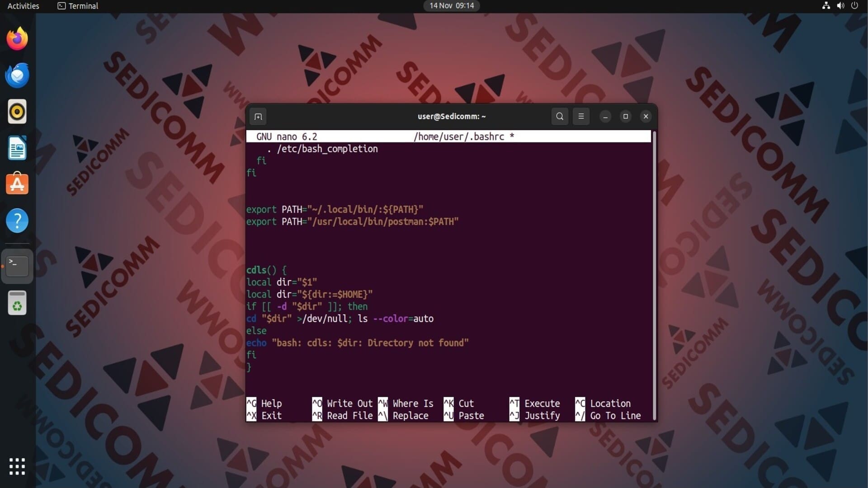
Task: Open the terminal hamburger menu
Action: [581, 117]
